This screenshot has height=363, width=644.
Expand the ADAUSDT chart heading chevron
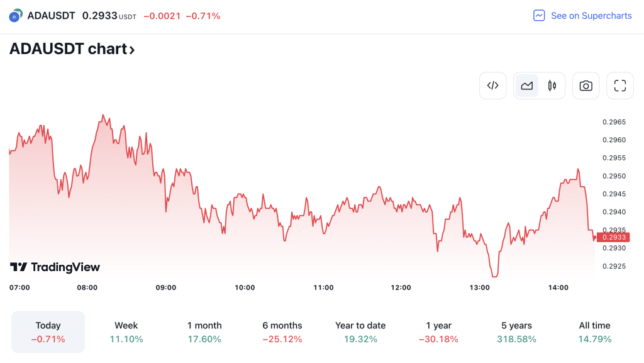click(132, 50)
